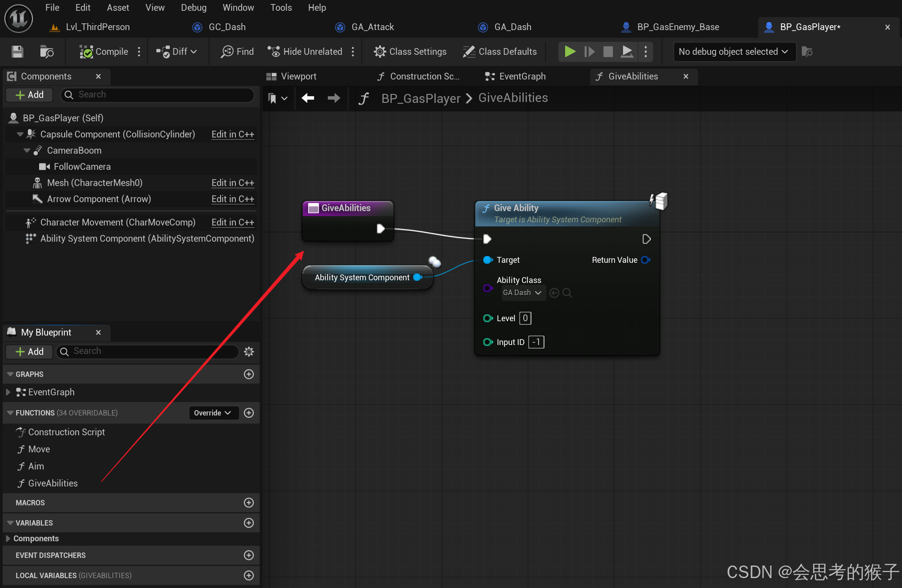Open the Debug menu
This screenshot has height=588, width=902.
coord(194,8)
